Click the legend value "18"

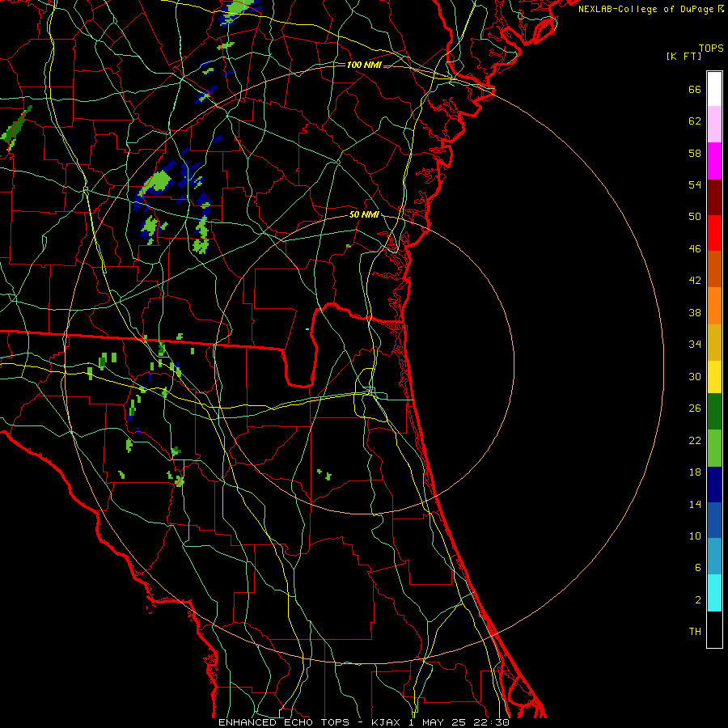click(x=695, y=472)
